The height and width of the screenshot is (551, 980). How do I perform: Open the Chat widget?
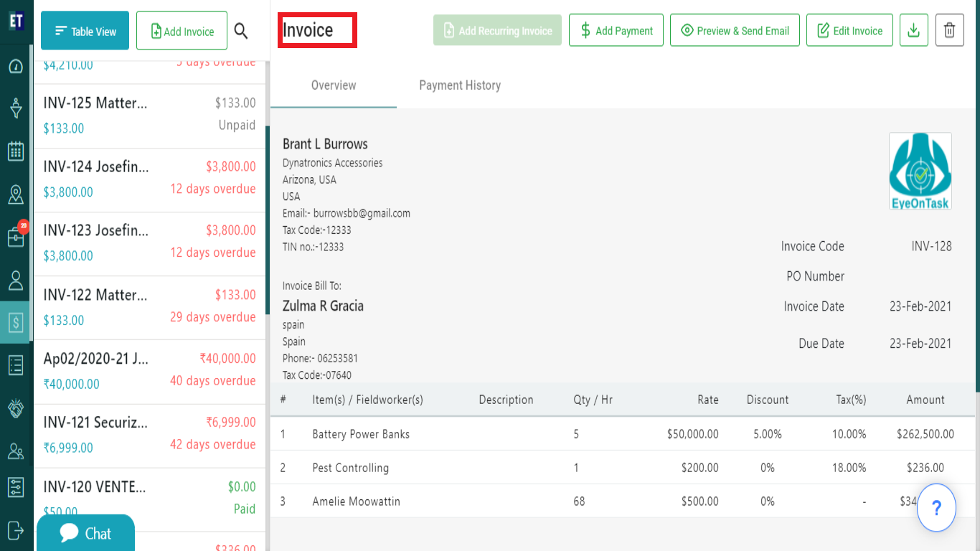(85, 533)
